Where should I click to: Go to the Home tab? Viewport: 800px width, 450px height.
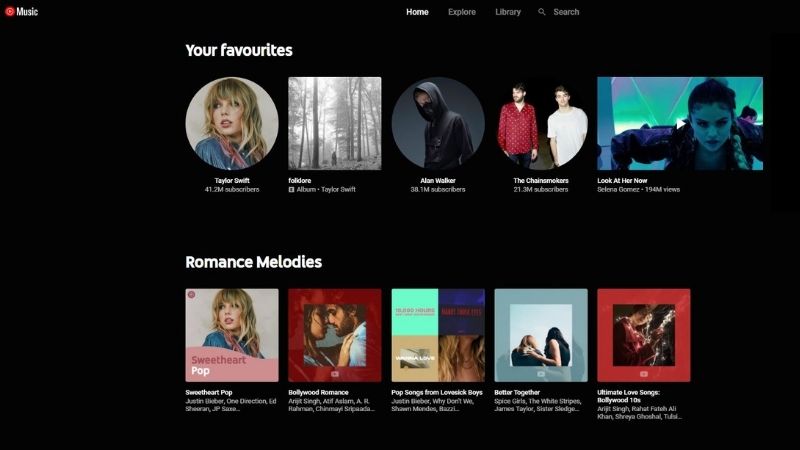coord(417,12)
